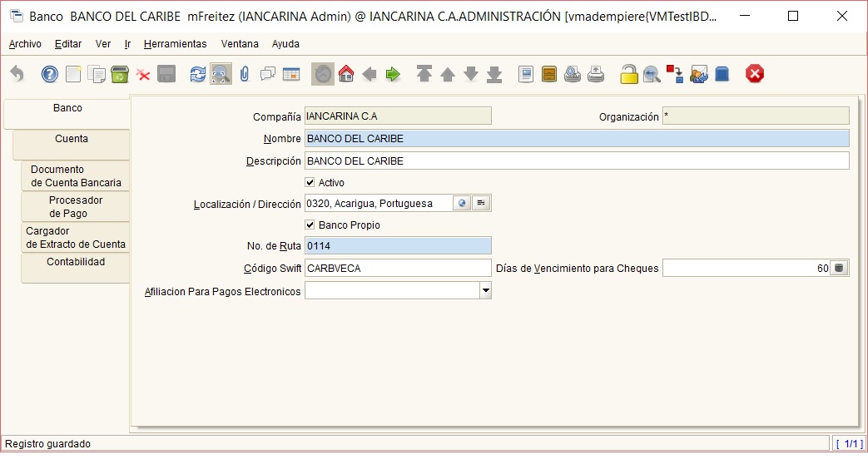Toggle the Activo checkbox
The height and width of the screenshot is (474, 868).
(x=310, y=182)
